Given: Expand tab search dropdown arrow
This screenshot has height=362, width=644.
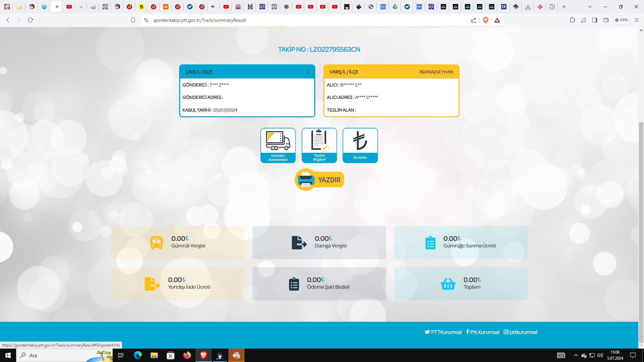Looking at the screenshot, I should pos(590,7).
